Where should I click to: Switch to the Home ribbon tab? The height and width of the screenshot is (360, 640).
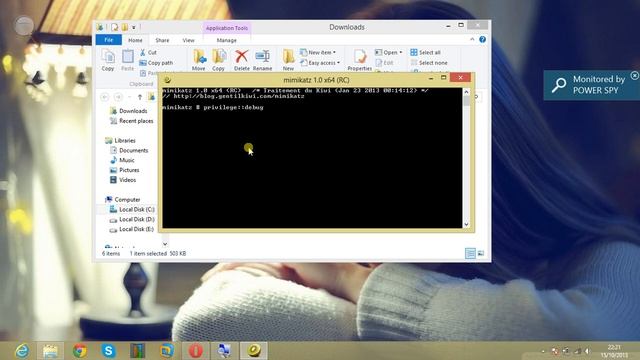click(135, 40)
